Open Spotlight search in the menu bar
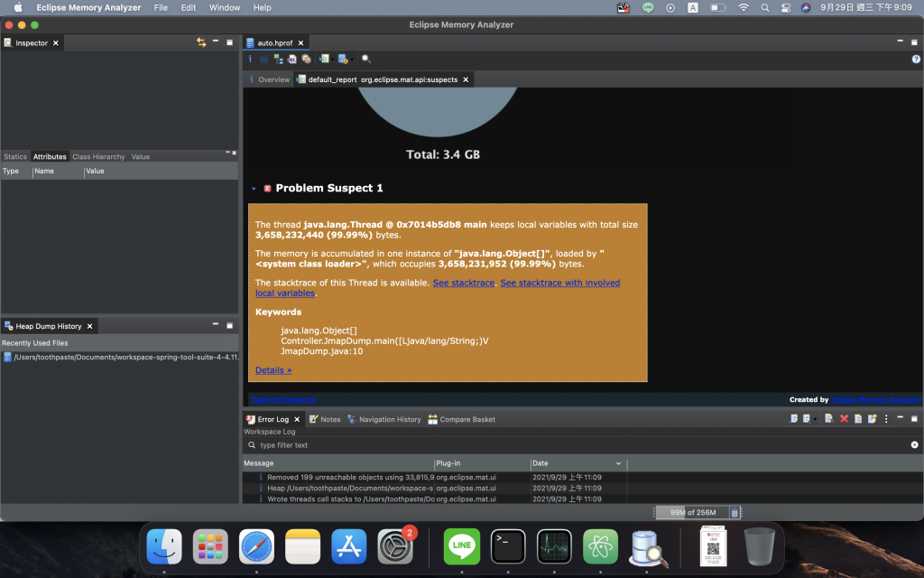Image resolution: width=924 pixels, height=578 pixels. (765, 7)
